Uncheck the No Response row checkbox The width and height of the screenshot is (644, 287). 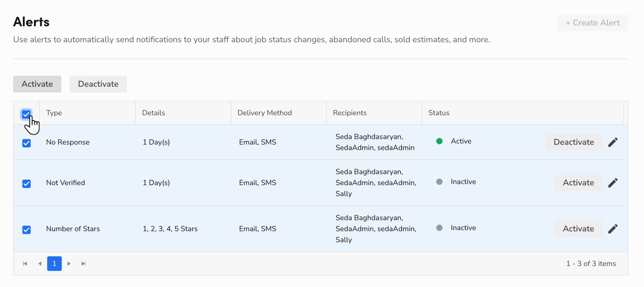27,143
